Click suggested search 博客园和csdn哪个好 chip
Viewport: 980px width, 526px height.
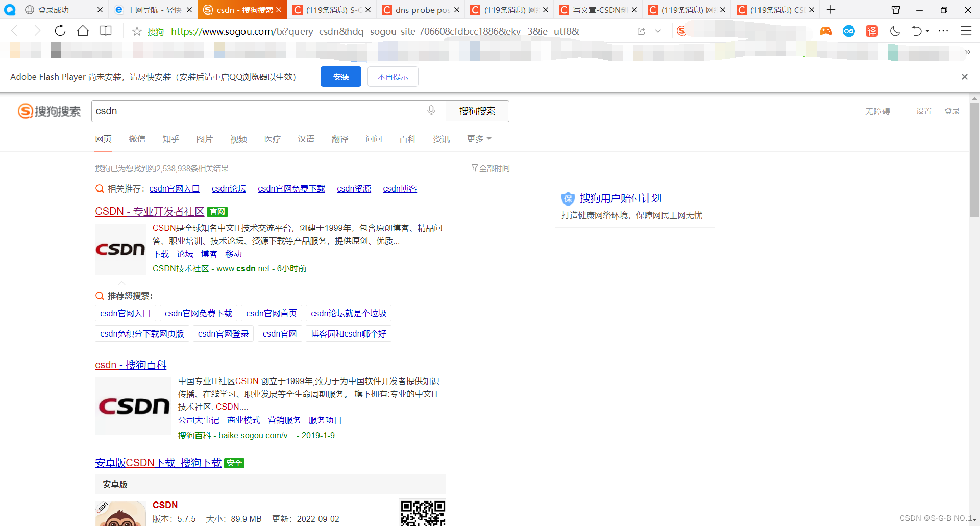[349, 333]
